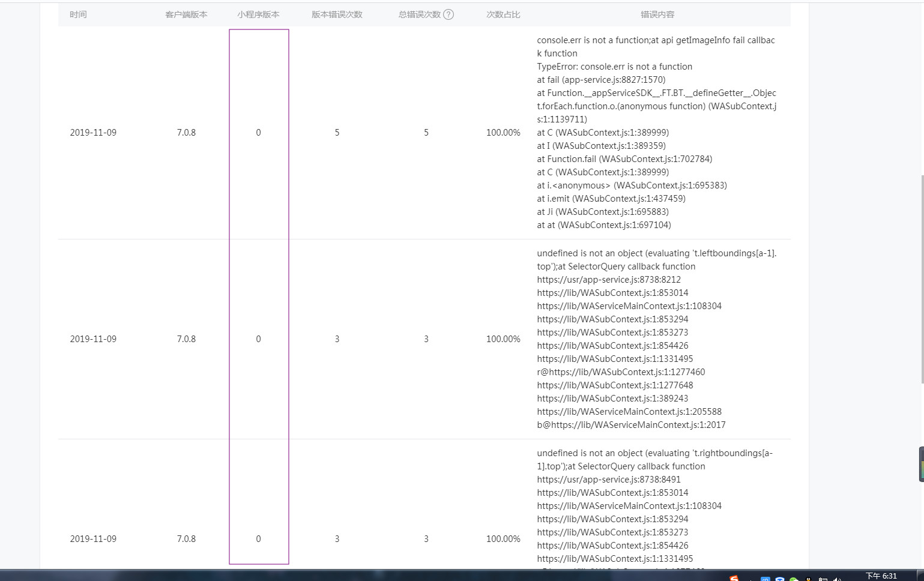Click the 次数占比 column header
The image size is (924, 581).
point(503,14)
